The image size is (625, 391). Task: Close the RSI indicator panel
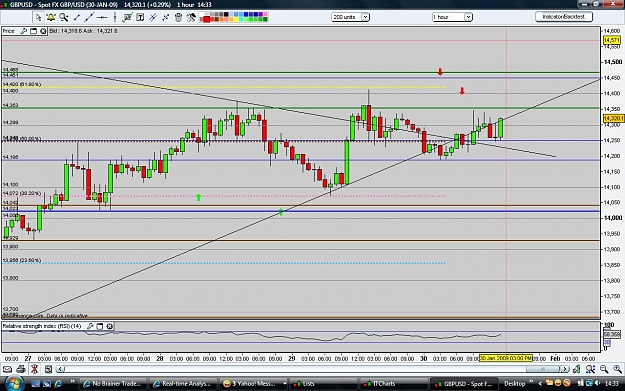point(110,326)
